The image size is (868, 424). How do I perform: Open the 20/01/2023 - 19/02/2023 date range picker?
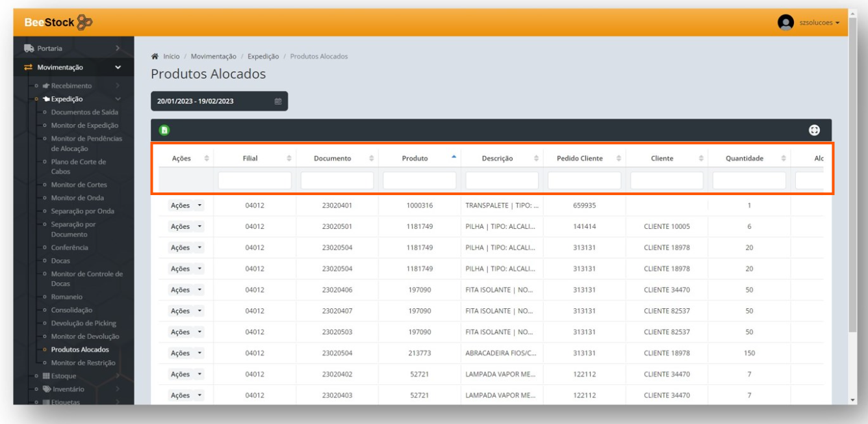pyautogui.click(x=214, y=101)
